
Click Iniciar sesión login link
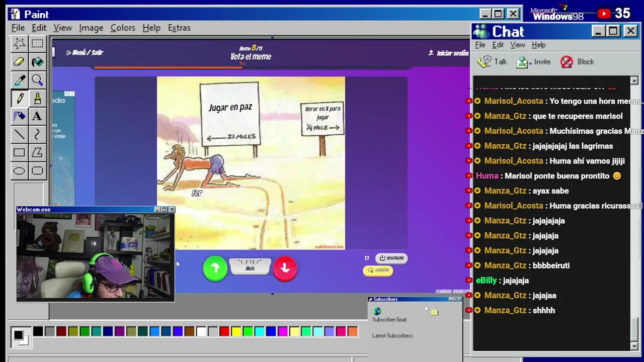tap(449, 53)
